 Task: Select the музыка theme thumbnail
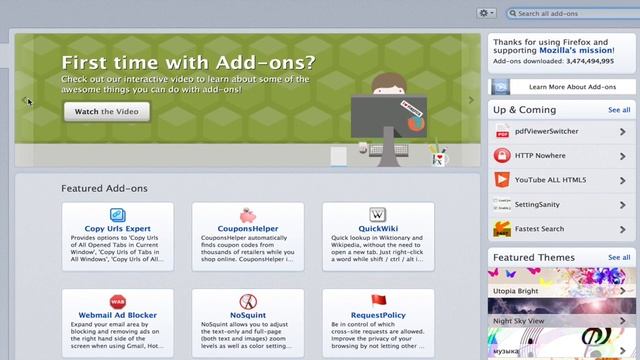click(562, 342)
